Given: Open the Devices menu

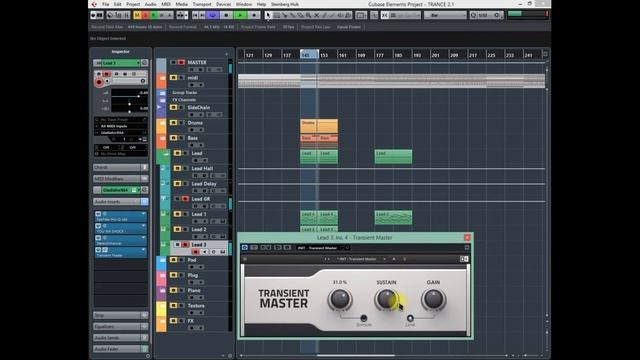Looking at the screenshot, I should [x=223, y=4].
